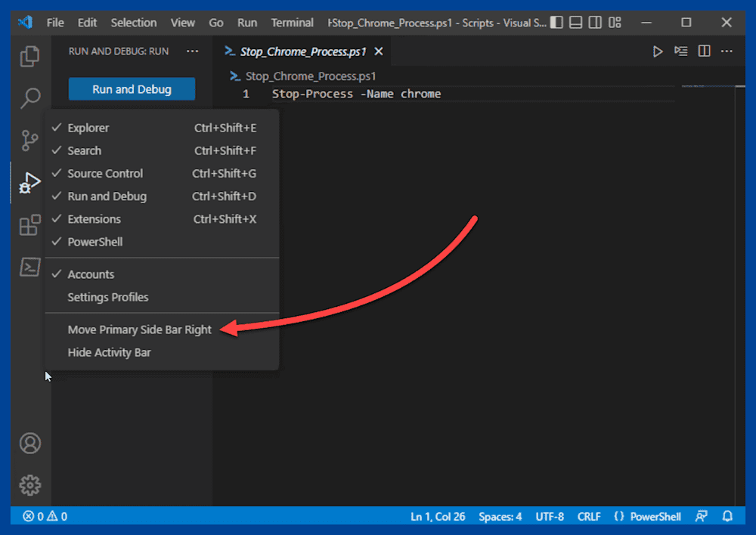Uncheck Search in context menu

pos(162,150)
